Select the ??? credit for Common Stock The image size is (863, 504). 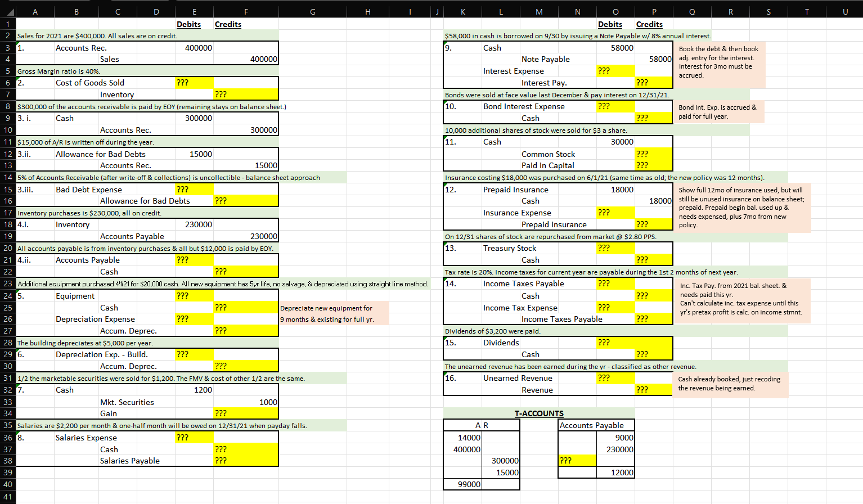654,154
